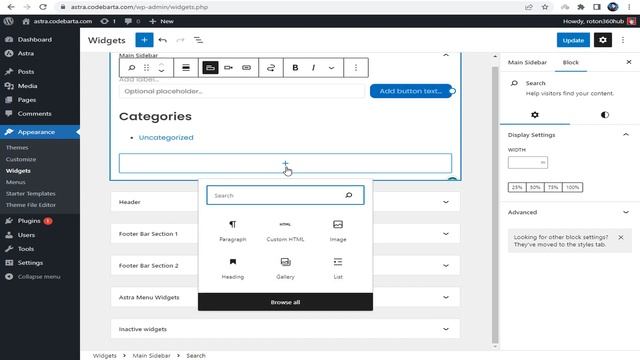Expand the Header widget area

[x=285, y=202]
